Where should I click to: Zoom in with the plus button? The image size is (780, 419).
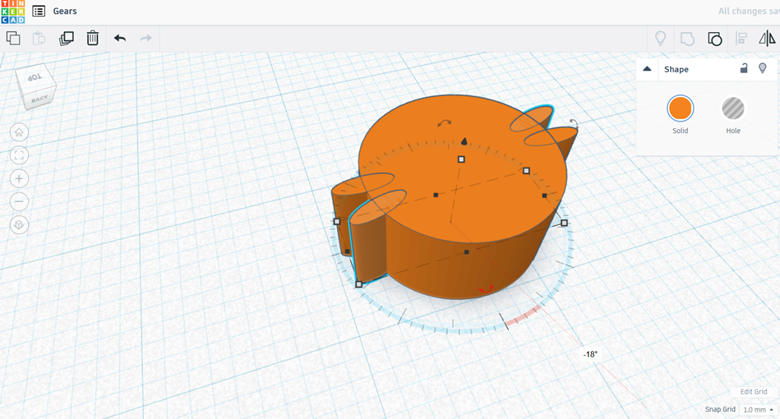19,179
